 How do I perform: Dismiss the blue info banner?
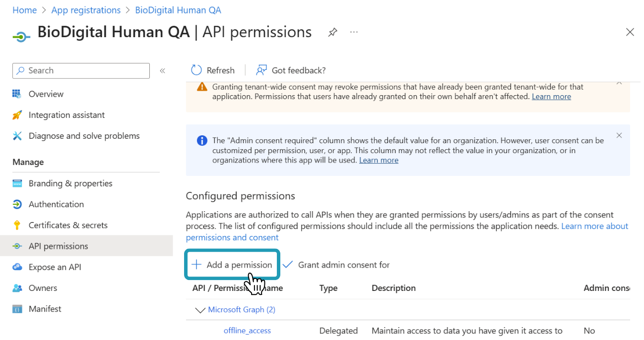(619, 135)
